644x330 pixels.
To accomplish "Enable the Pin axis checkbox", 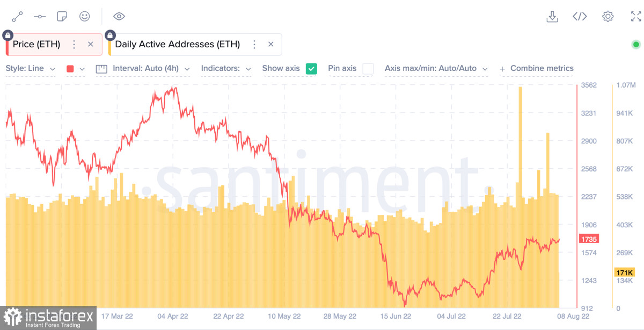I will [x=368, y=69].
